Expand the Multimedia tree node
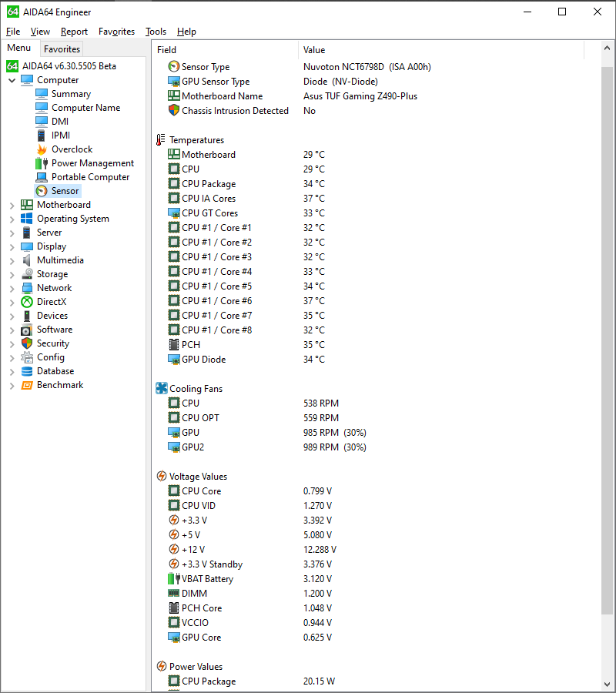This screenshot has height=693, width=616. pyautogui.click(x=12, y=261)
